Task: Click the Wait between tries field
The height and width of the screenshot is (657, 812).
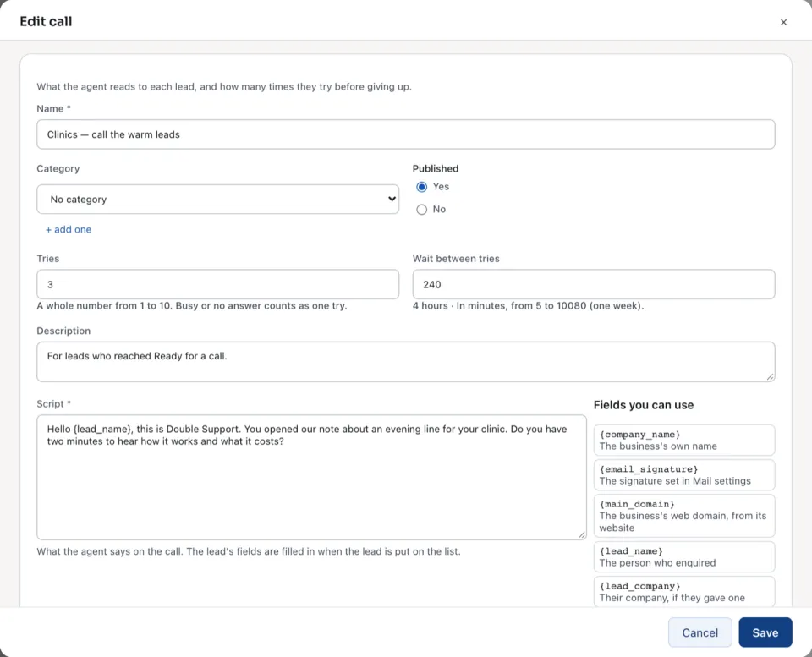Action: pos(594,284)
